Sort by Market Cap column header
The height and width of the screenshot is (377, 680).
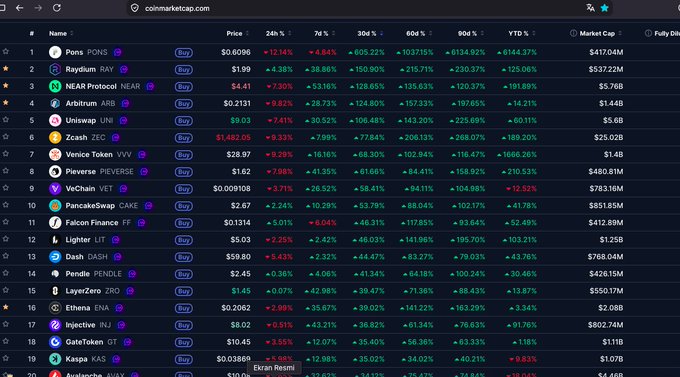[x=601, y=33]
